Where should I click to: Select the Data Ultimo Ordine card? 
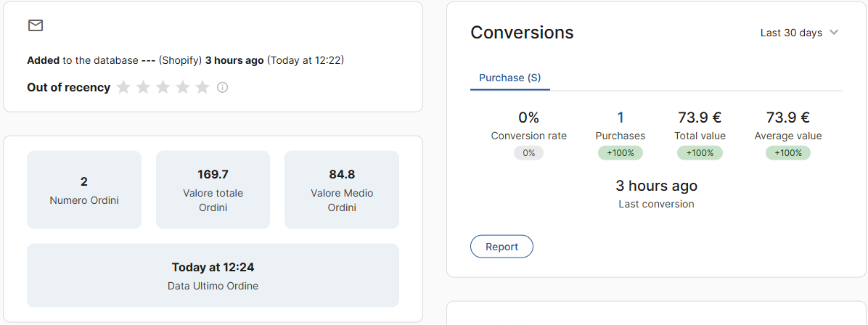[213, 275]
